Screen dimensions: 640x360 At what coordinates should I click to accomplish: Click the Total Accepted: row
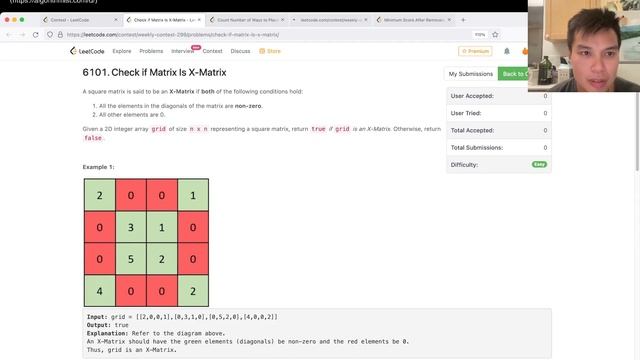499,130
